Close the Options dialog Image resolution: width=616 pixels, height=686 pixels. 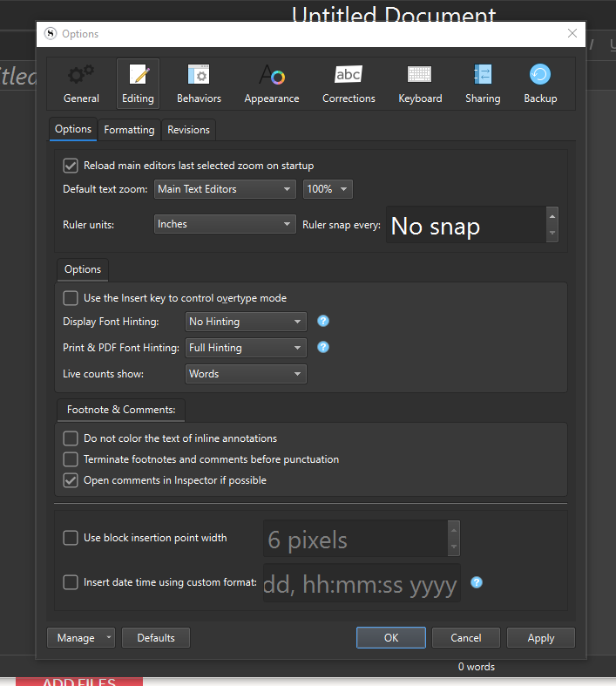click(572, 33)
